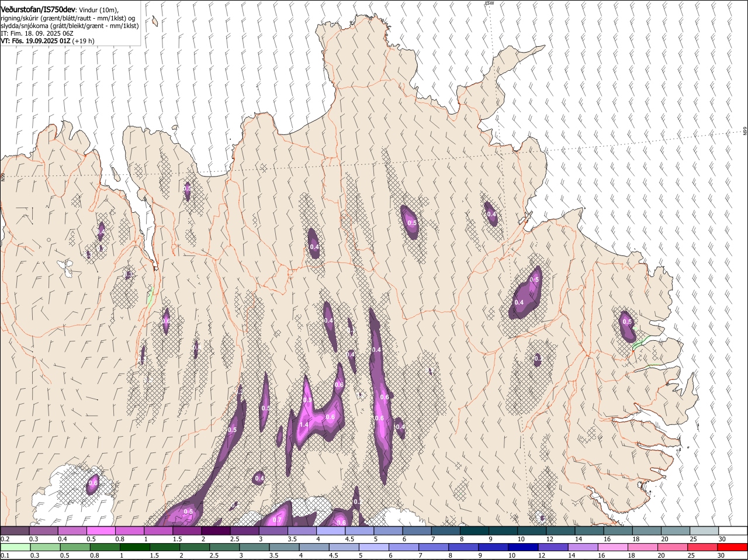Select the lower legend swatch starting at 20
Image resolution: width=748 pixels, height=560 pixels.
click(673, 547)
